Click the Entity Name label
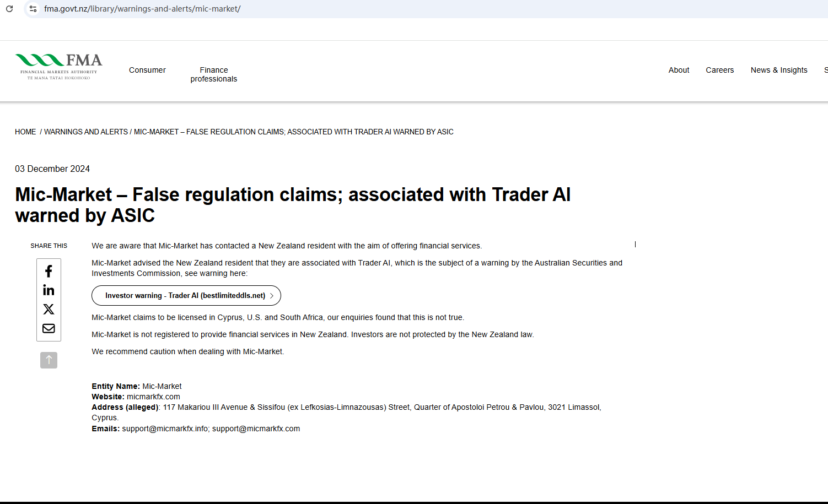This screenshot has height=504, width=828. (116, 386)
